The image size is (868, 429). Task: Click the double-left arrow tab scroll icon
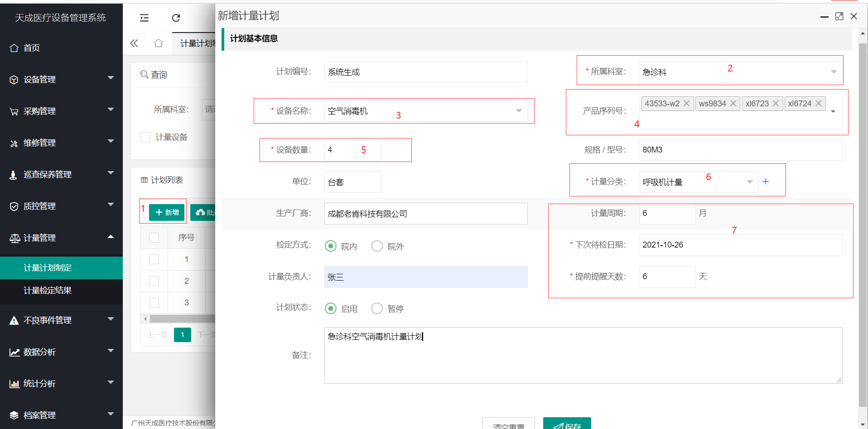[x=134, y=43]
